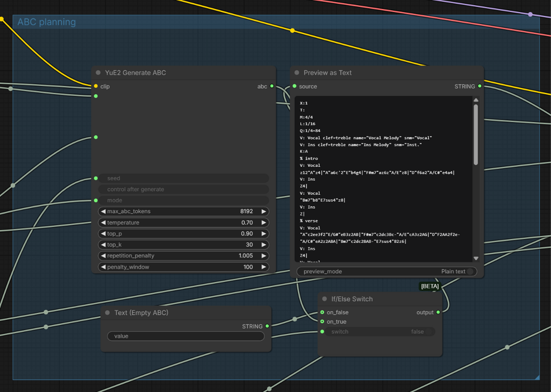Click the [BETA] badge
Screen dimensions: 551x392
(430, 286)
